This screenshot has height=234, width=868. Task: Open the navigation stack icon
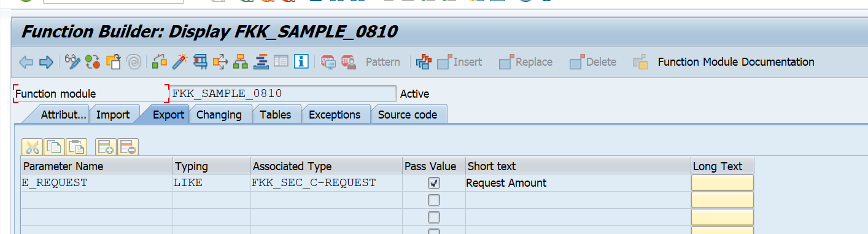(x=261, y=61)
